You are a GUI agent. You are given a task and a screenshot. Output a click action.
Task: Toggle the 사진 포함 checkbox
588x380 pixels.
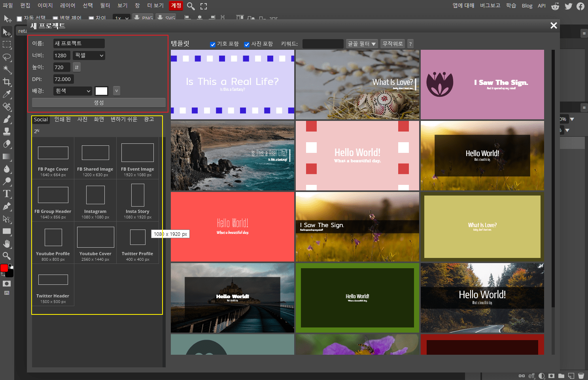tap(247, 44)
